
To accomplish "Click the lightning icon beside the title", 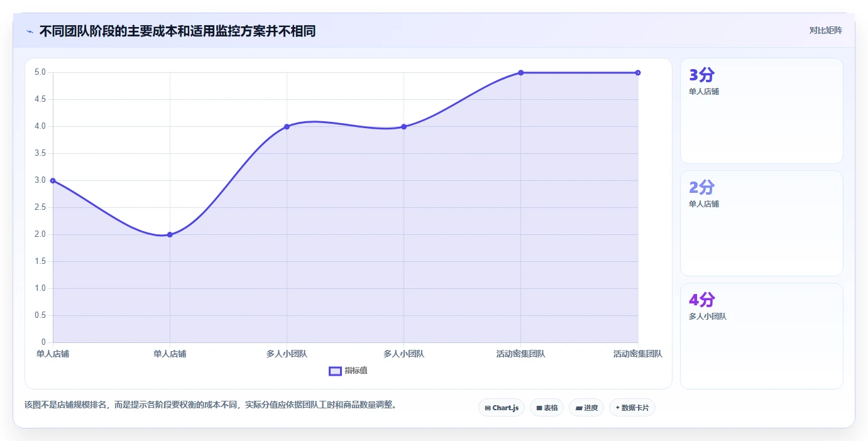I will 30,31.
